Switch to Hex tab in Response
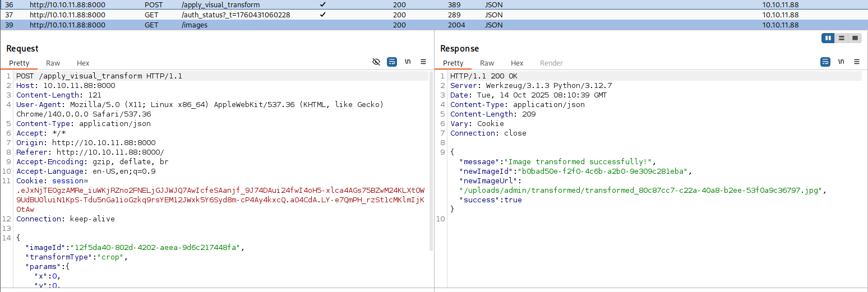 coord(517,63)
